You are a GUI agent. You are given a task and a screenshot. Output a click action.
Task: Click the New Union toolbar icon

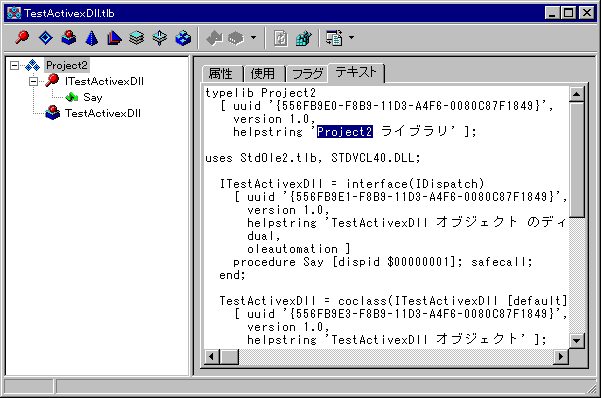[159, 38]
